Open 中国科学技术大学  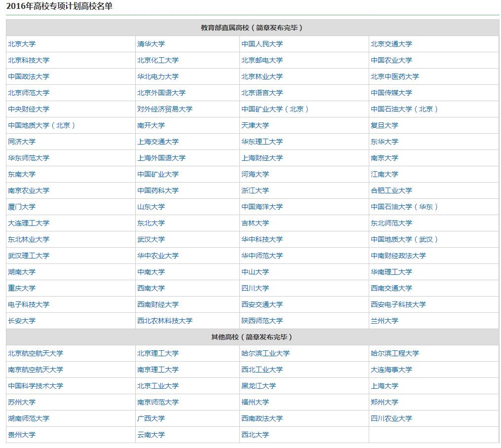tap(36, 386)
